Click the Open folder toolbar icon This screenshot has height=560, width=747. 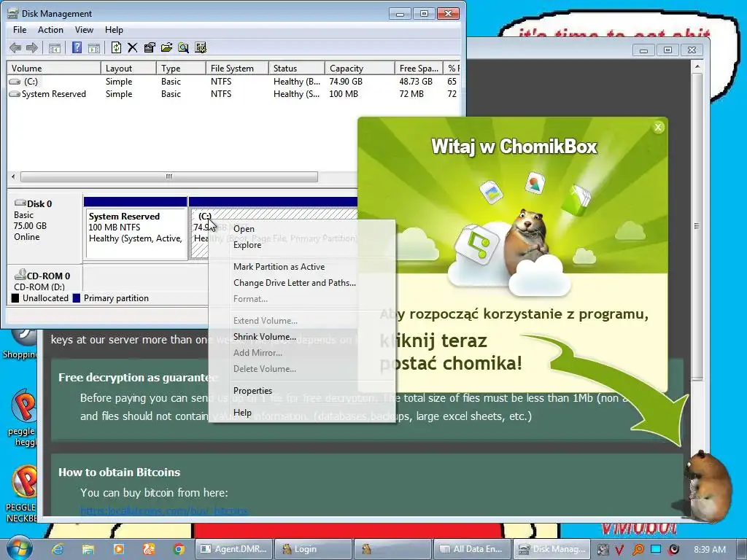point(166,47)
